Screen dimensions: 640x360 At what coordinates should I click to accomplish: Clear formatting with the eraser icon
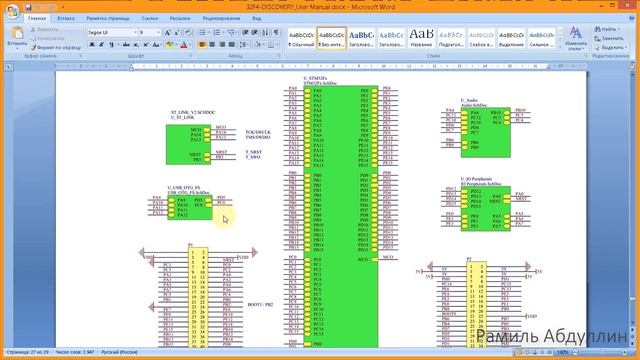pyautogui.click(x=188, y=33)
